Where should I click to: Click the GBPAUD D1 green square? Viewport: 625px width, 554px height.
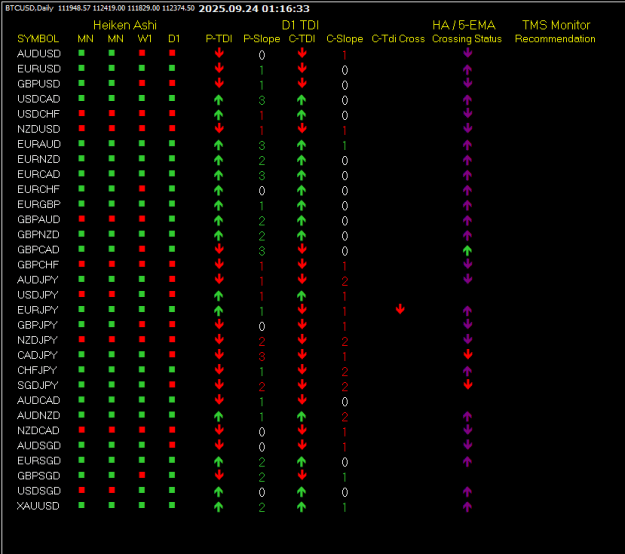172,219
